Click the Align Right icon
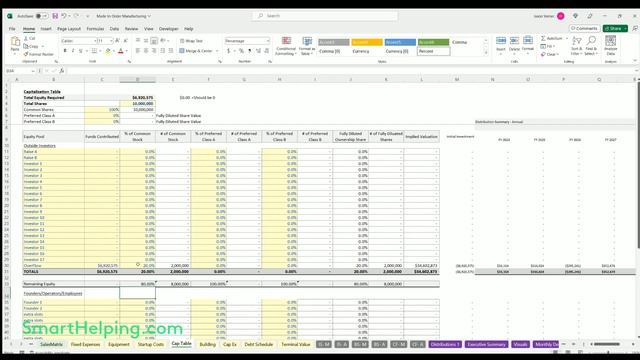 click(x=154, y=51)
